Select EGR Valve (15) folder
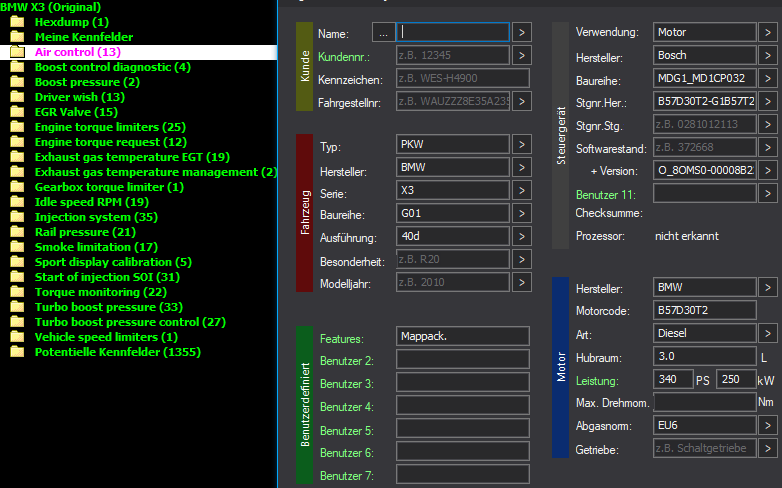Screen dimensions: 782x488 (76, 112)
